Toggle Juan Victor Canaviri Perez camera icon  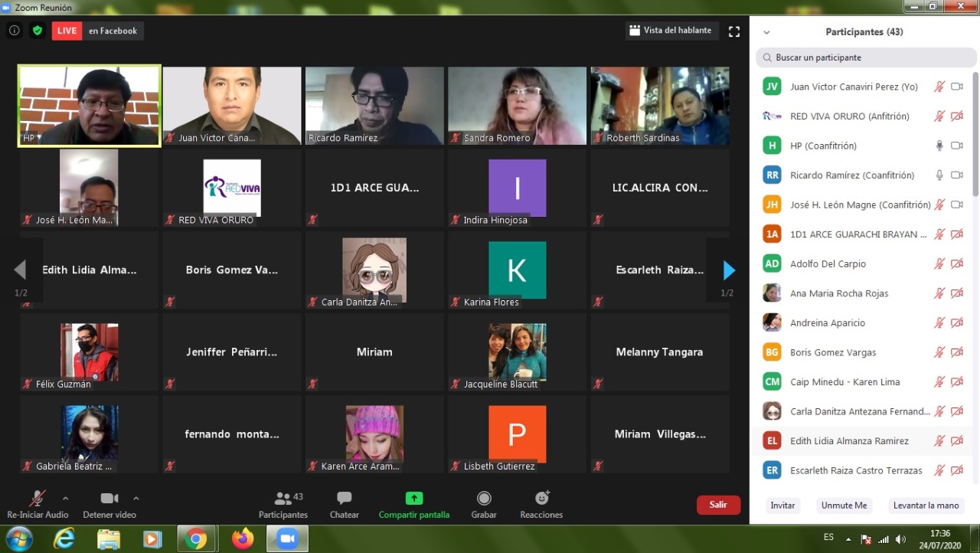coord(956,87)
